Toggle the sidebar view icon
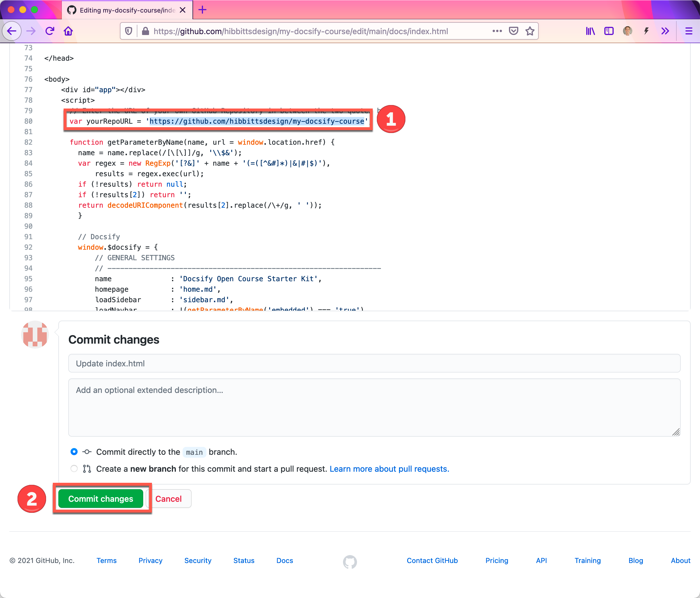Viewport: 700px width, 598px height. pos(609,31)
